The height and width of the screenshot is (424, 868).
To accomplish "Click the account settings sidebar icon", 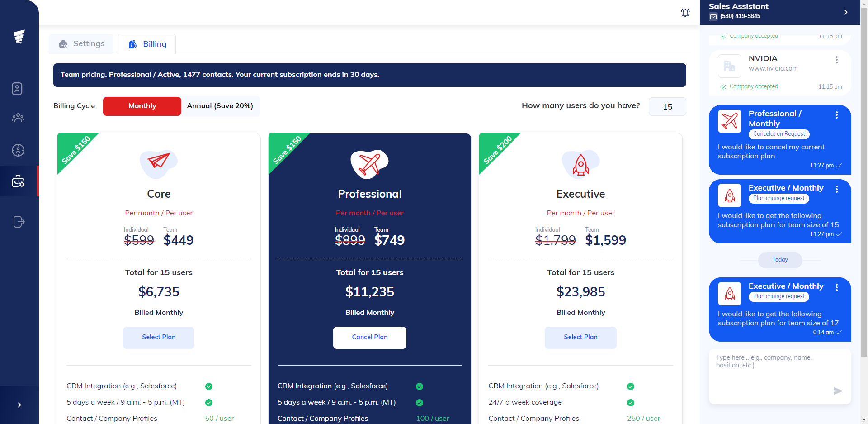I will (18, 181).
